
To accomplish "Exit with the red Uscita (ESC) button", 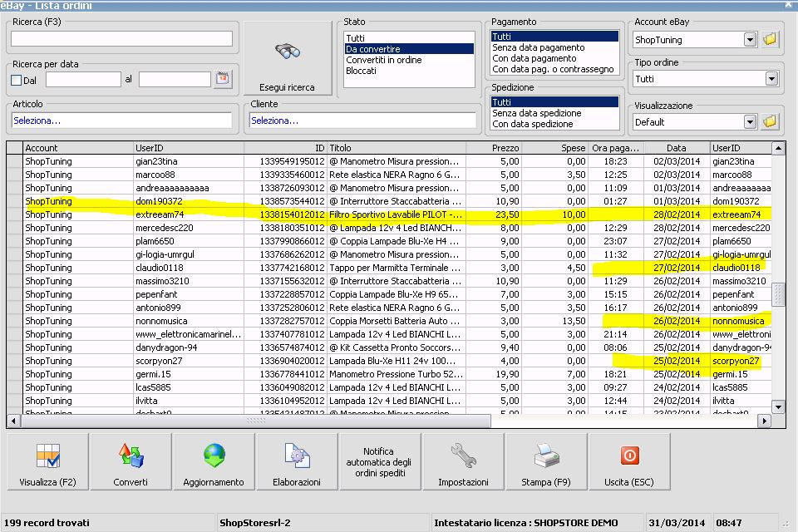I will pos(629,463).
